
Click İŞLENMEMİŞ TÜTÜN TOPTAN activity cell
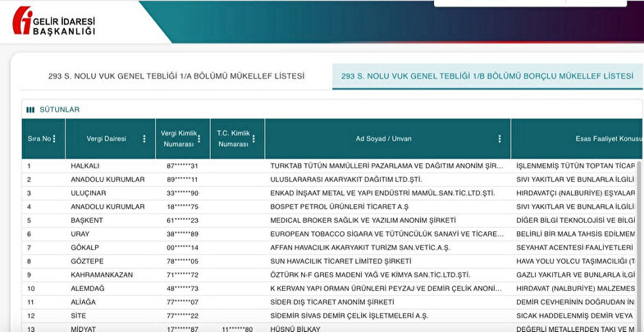pos(576,166)
